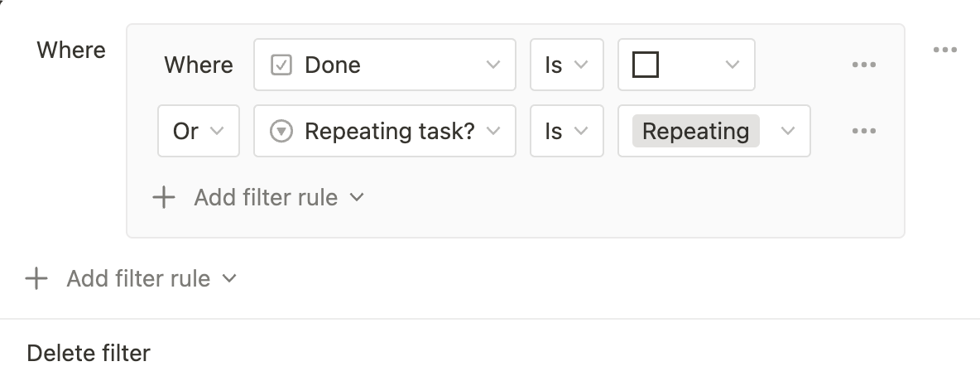The image size is (980, 376).
Task: Click the plus icon of outer Add filter rule
Action: [x=36, y=278]
